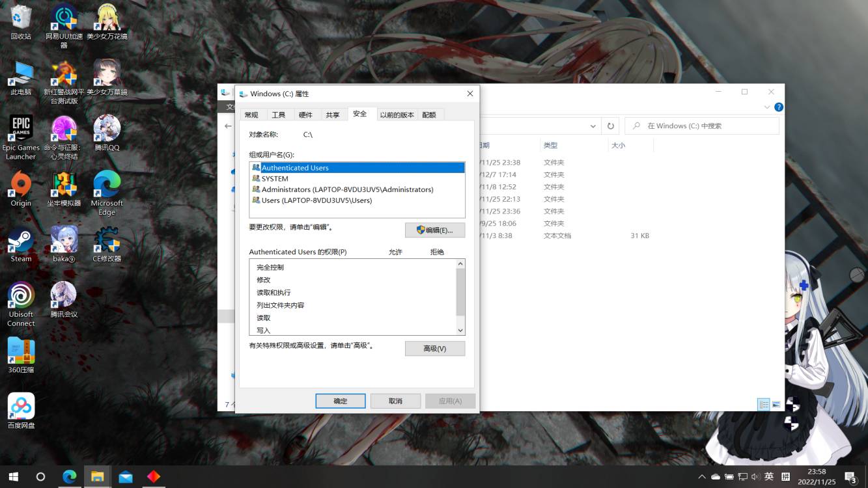Open the CE修改器 desktop icon
The width and height of the screenshot is (868, 488).
(107, 244)
